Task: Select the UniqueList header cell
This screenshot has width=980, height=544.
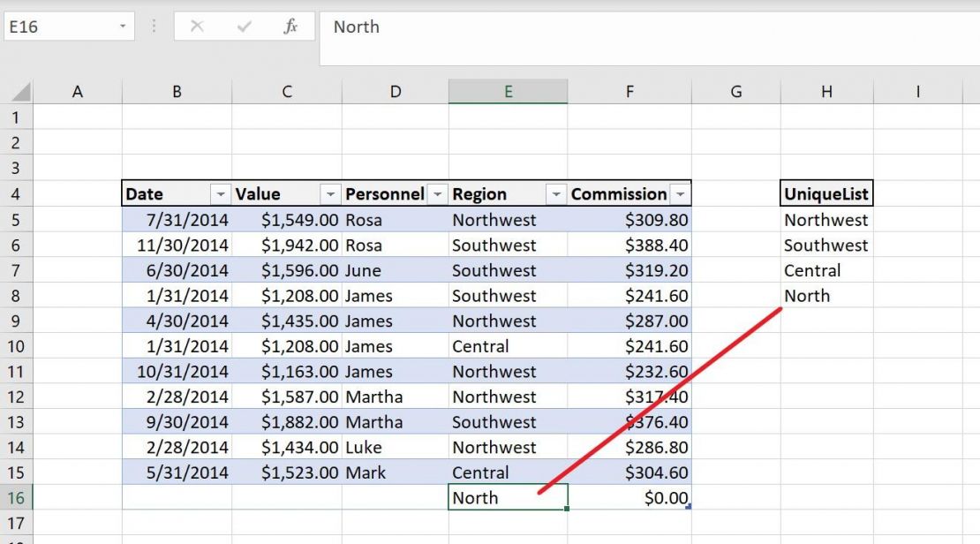Action: point(825,193)
